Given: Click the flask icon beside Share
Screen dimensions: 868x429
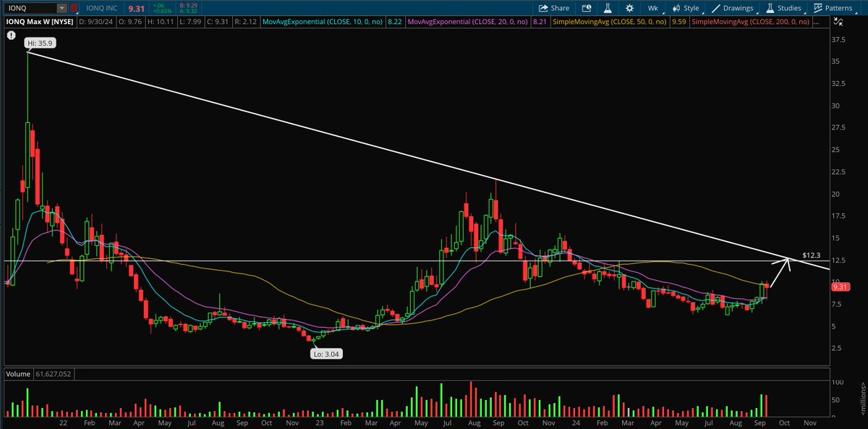Looking at the screenshot, I should tap(609, 8).
